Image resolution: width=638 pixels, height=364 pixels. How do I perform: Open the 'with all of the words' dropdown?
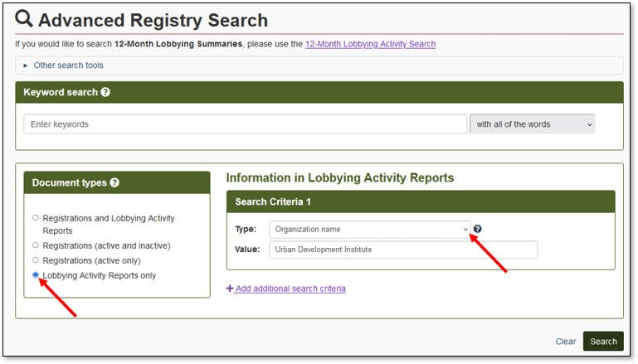click(x=532, y=124)
